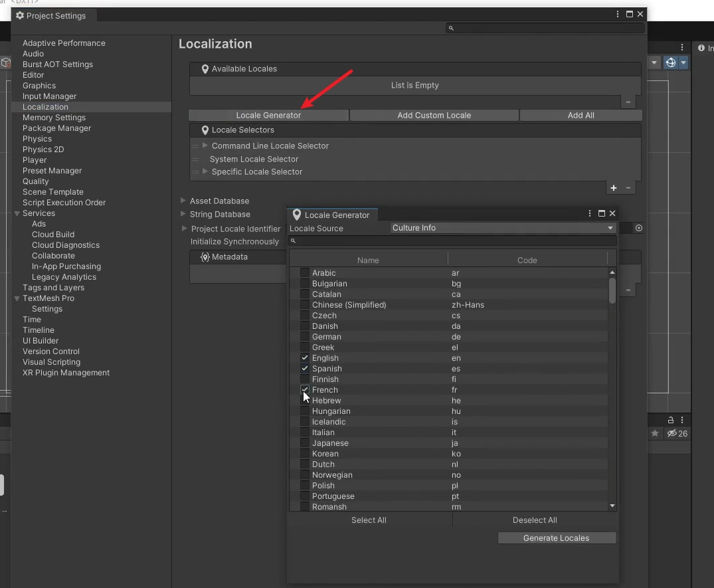
Task: Click locale list vertical scrollbar thumb
Action: (x=612, y=290)
